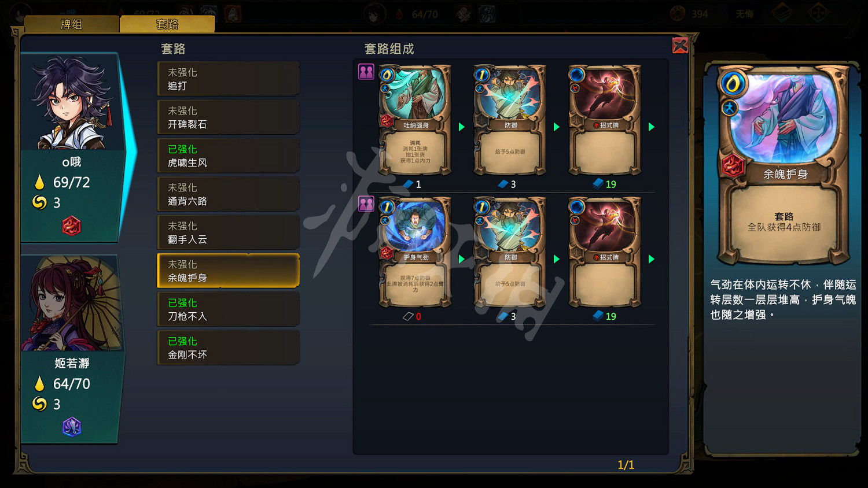Switch to the 套路 tab

tap(167, 24)
